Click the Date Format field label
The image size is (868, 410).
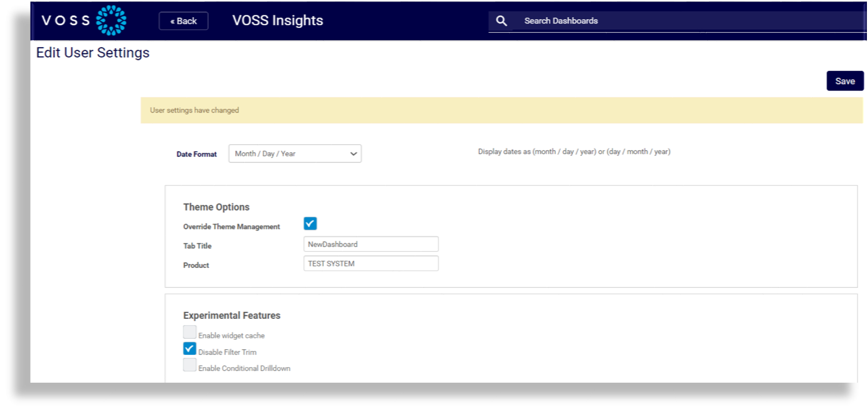(197, 154)
